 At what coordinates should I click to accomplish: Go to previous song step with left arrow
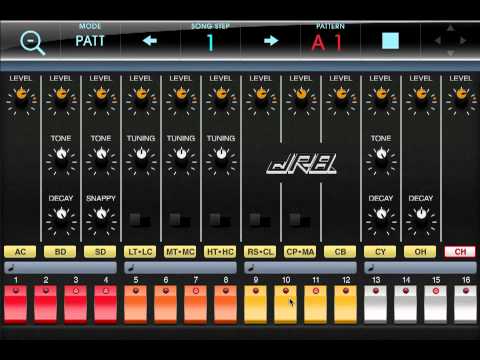coord(150,41)
